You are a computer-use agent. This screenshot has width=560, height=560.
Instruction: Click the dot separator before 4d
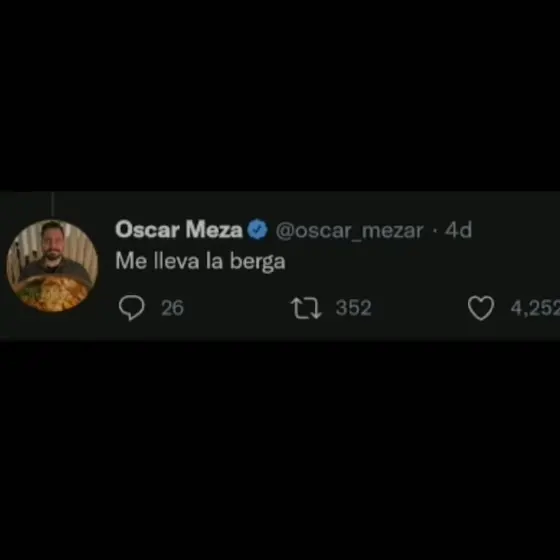435,230
